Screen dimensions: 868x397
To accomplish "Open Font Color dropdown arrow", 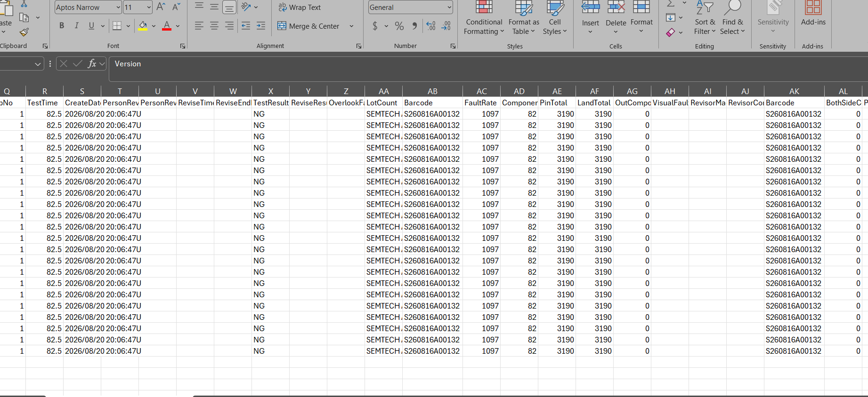I will (x=178, y=26).
